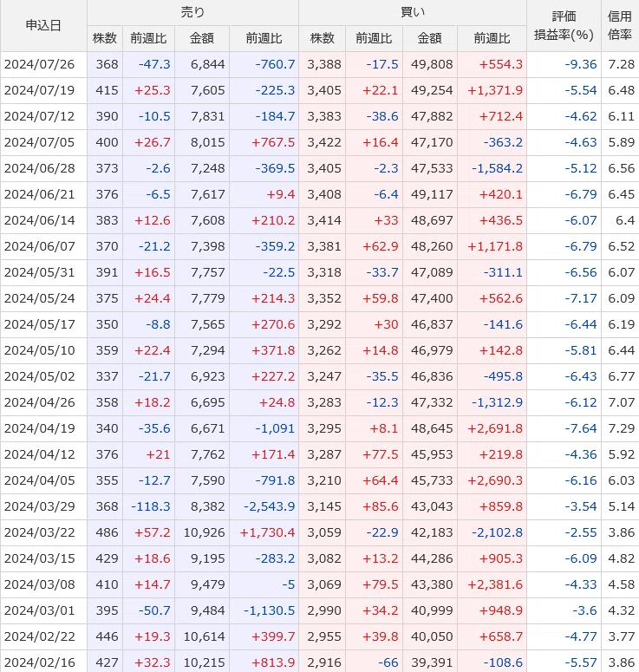Image resolution: width=639 pixels, height=672 pixels.
Task: Select the value +2,690.3 in 04/05 row
Action: 492,481
